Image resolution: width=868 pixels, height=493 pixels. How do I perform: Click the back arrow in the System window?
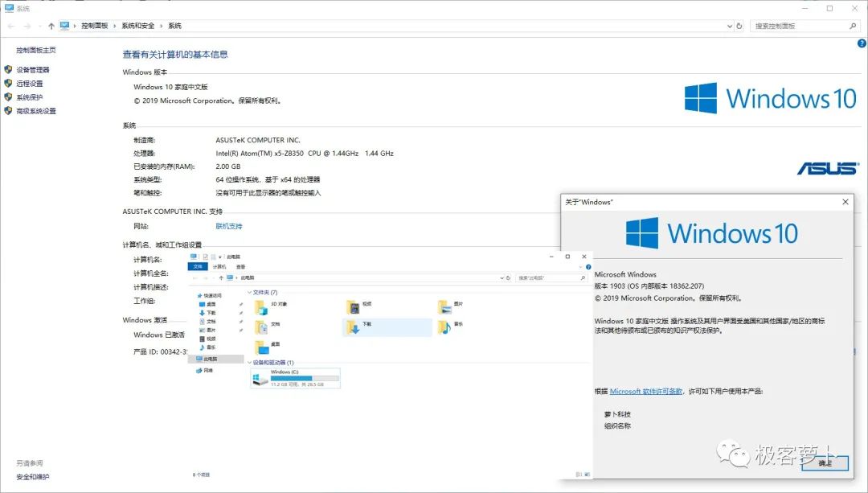(11, 26)
